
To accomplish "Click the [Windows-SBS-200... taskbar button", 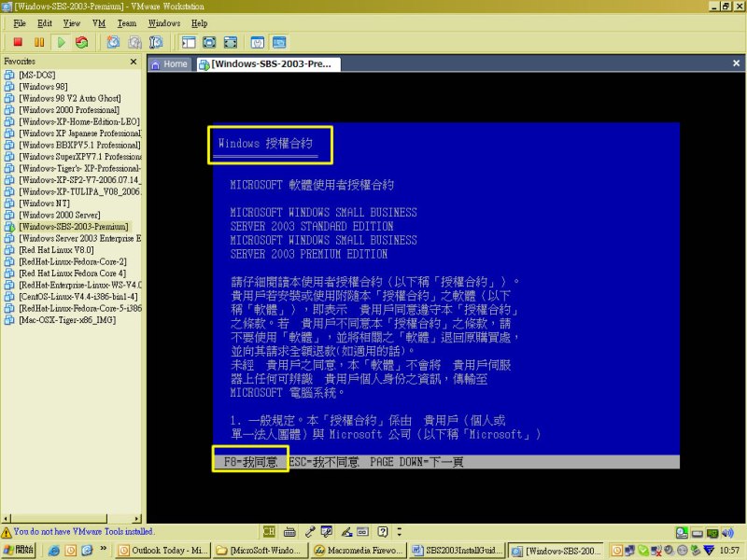I will point(556,551).
